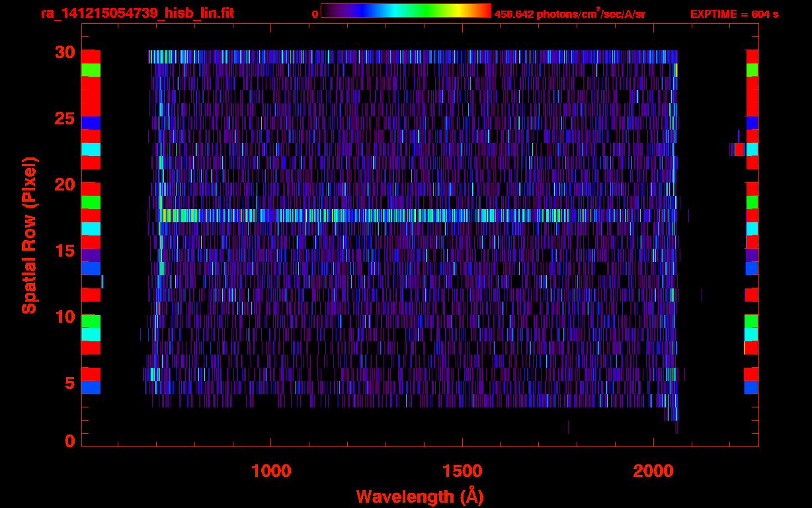Screen dimensions: 812x508
Task: Click the spatial row tick label 5
Action: (71, 383)
